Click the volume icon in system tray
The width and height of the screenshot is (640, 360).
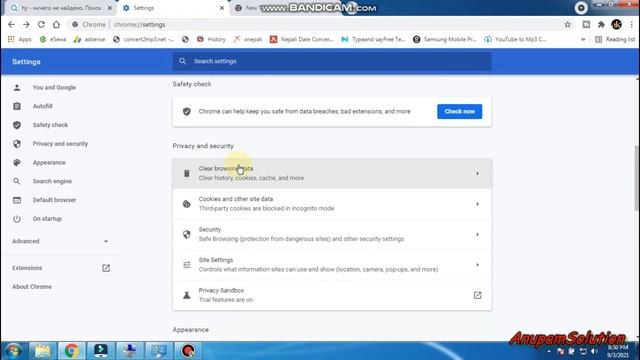(x=594, y=351)
